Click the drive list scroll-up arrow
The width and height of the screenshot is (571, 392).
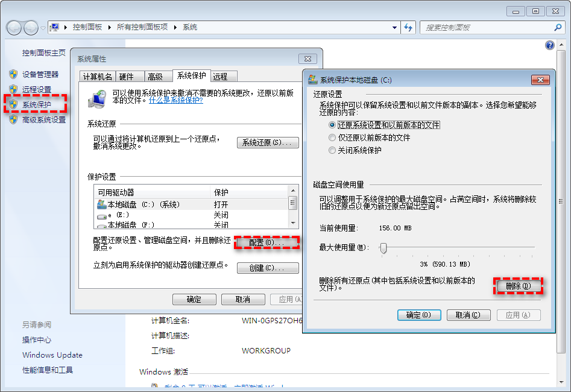[x=293, y=191]
